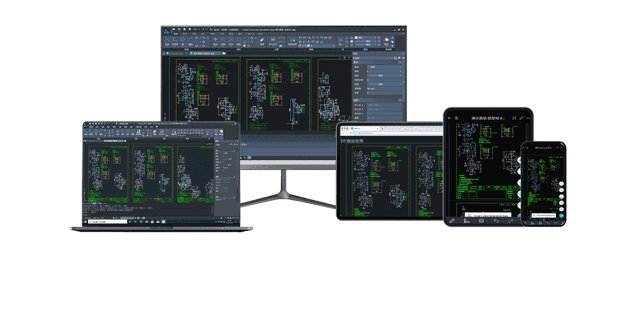Tap the back arrow on the large tablet

(449, 118)
